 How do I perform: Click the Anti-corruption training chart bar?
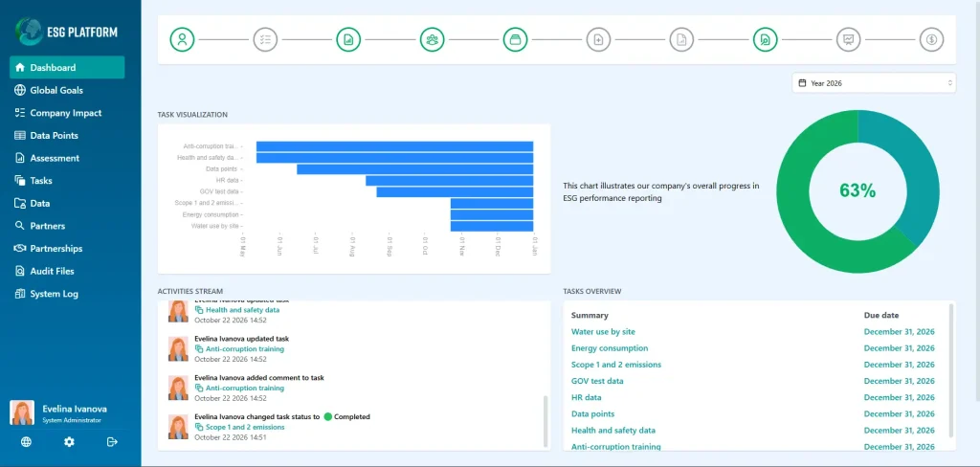pyautogui.click(x=394, y=146)
